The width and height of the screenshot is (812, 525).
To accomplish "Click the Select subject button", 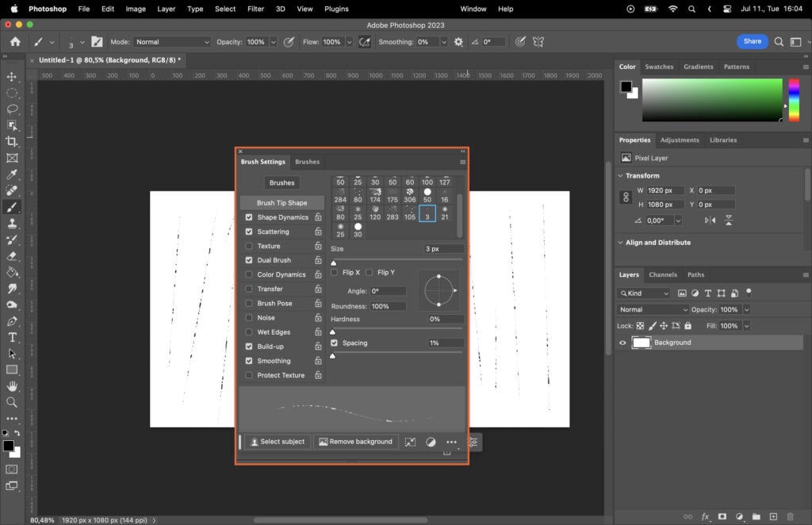I will (277, 442).
